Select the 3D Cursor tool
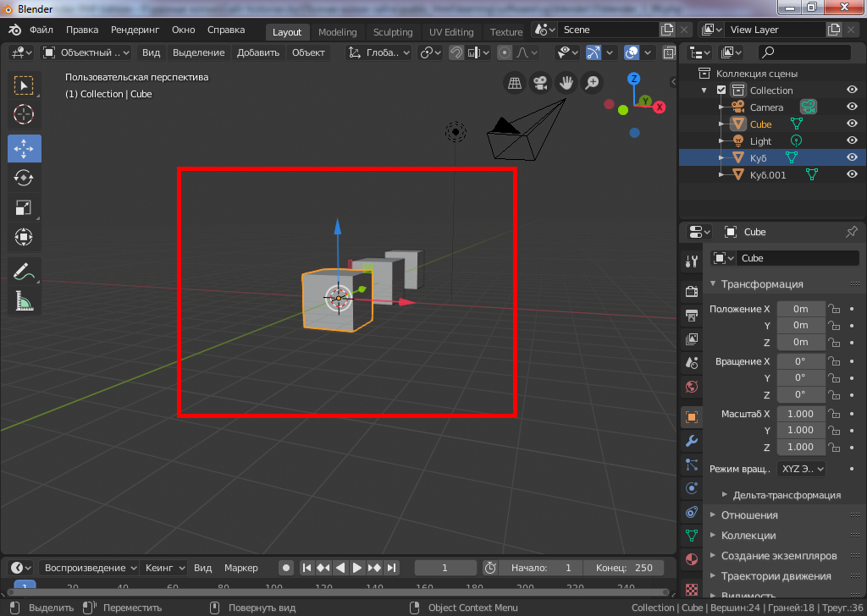 click(x=24, y=114)
